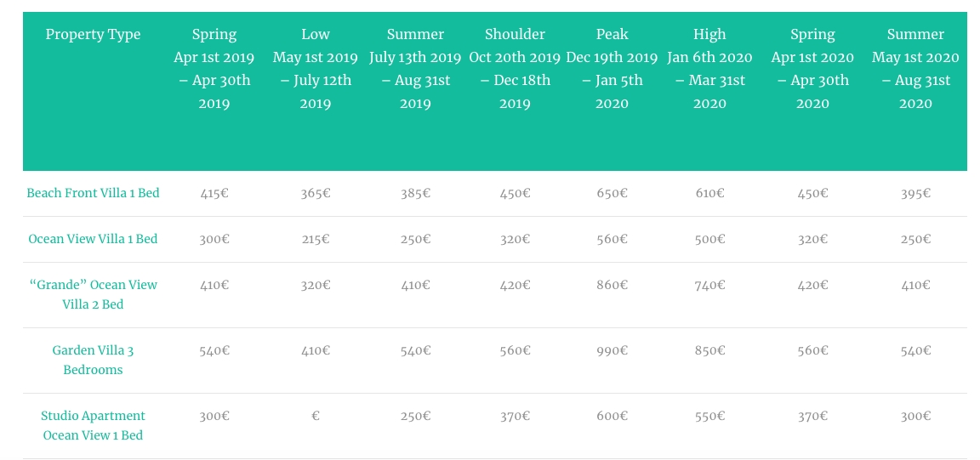980x460 pixels.
Task: Select the Garden Villa Peak price 990€
Action: click(x=612, y=350)
